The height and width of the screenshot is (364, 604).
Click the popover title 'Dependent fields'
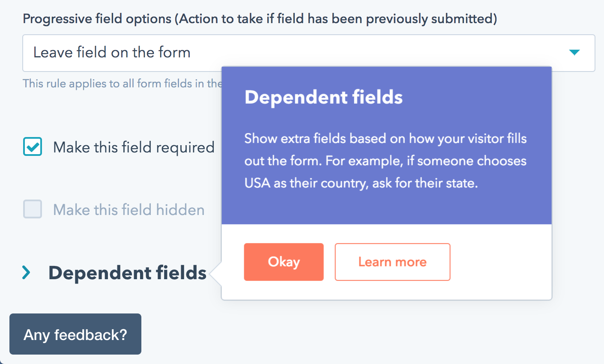[x=323, y=97]
